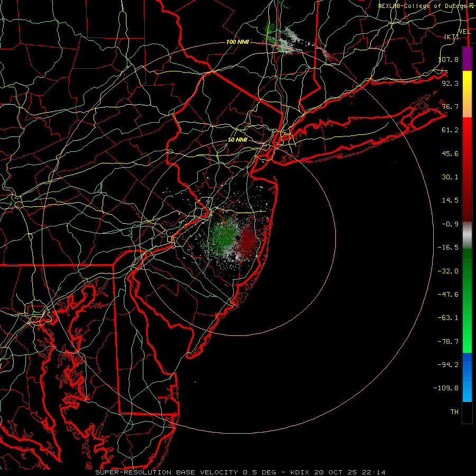This screenshot has height=476, width=476.
Task: Click the -78.7 velocity scale value
Action: 448,342
